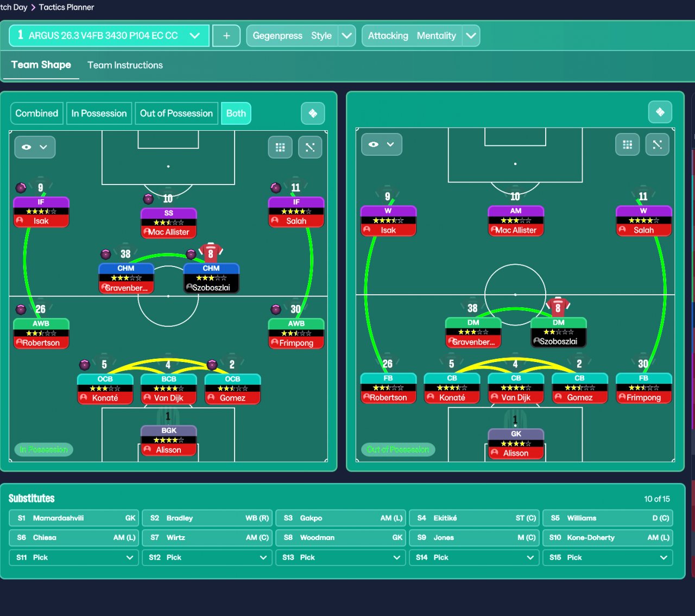Select substitute S3 Gakpo

(x=340, y=518)
